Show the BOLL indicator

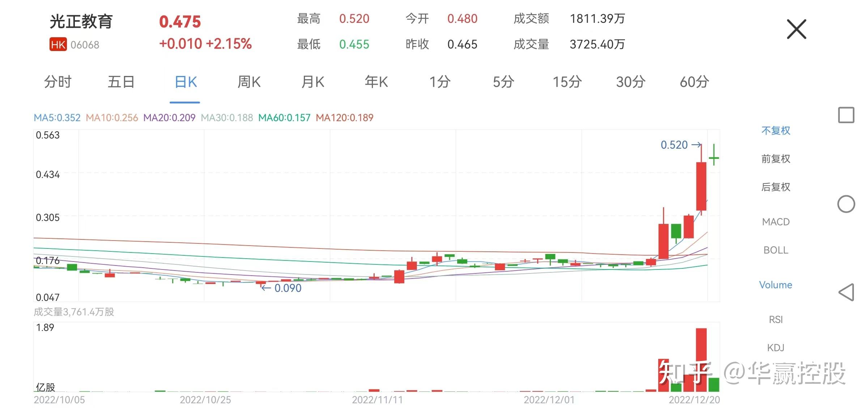(x=775, y=250)
